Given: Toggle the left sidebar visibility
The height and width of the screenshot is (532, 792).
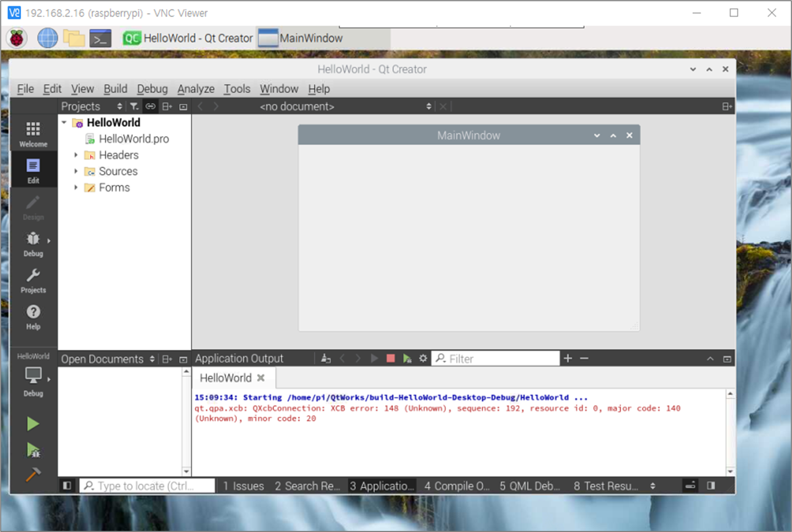Looking at the screenshot, I should 67,485.
